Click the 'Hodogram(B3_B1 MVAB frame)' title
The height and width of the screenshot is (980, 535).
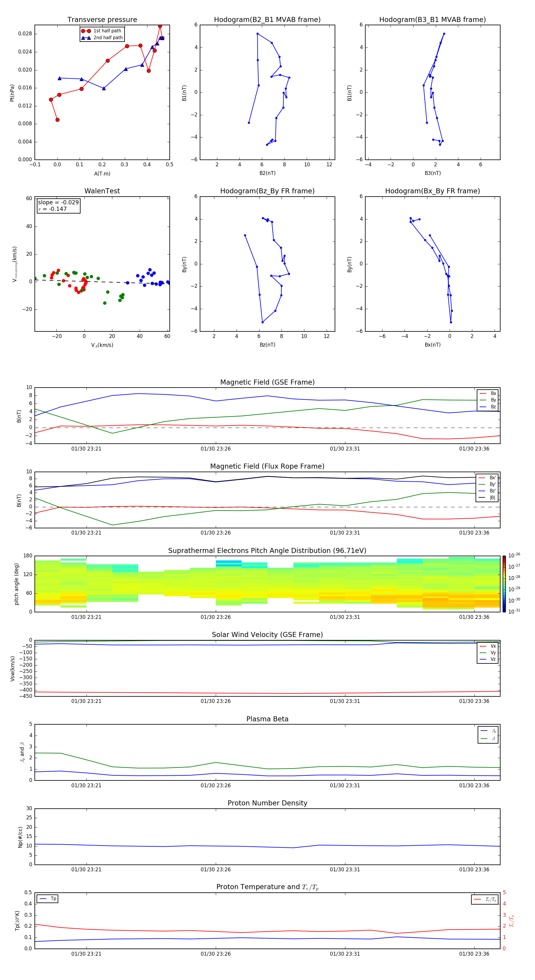click(432, 20)
